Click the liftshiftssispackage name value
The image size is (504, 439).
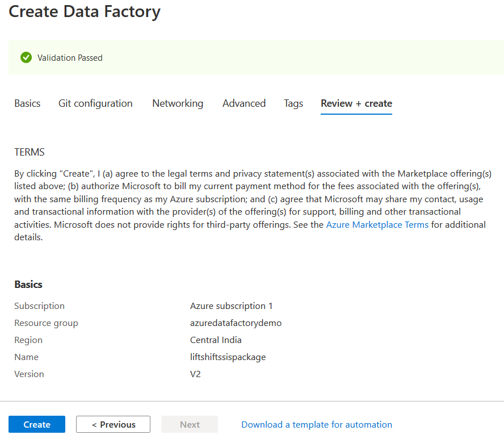228,357
